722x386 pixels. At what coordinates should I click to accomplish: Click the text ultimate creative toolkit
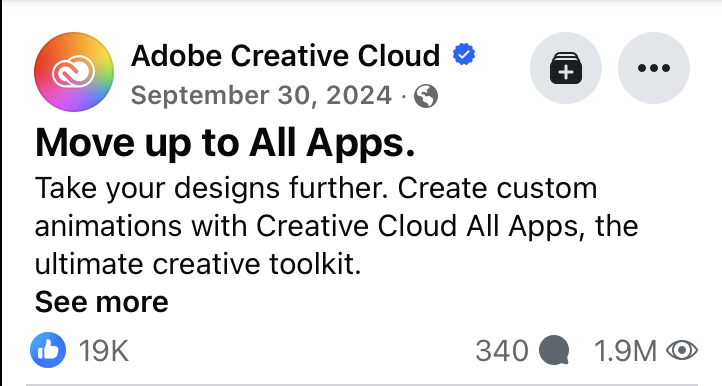click(198, 264)
